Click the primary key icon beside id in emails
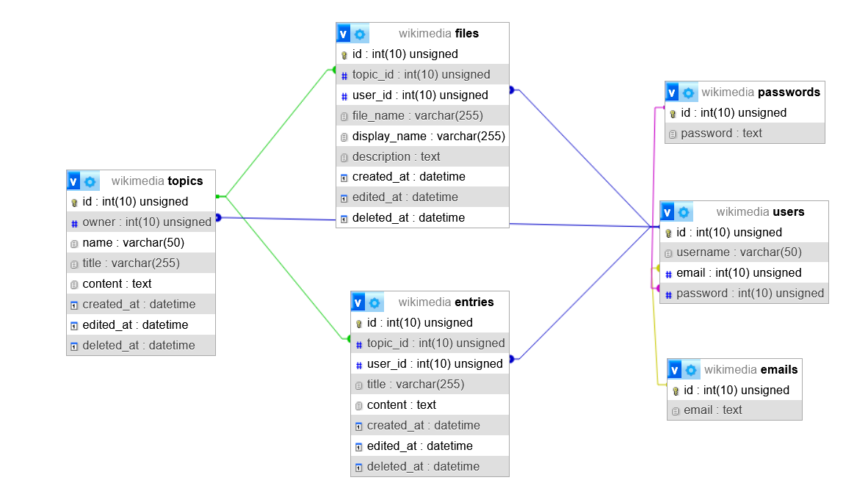The height and width of the screenshot is (494, 868). [676, 391]
